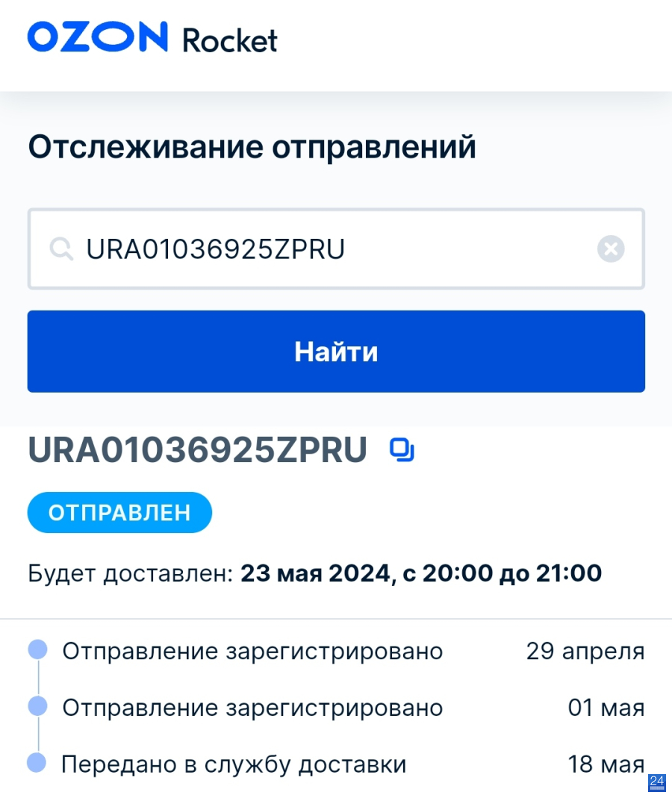Viewport: 672px width, 798px height.
Task: Clear the tracking number search field
Action: [611, 249]
